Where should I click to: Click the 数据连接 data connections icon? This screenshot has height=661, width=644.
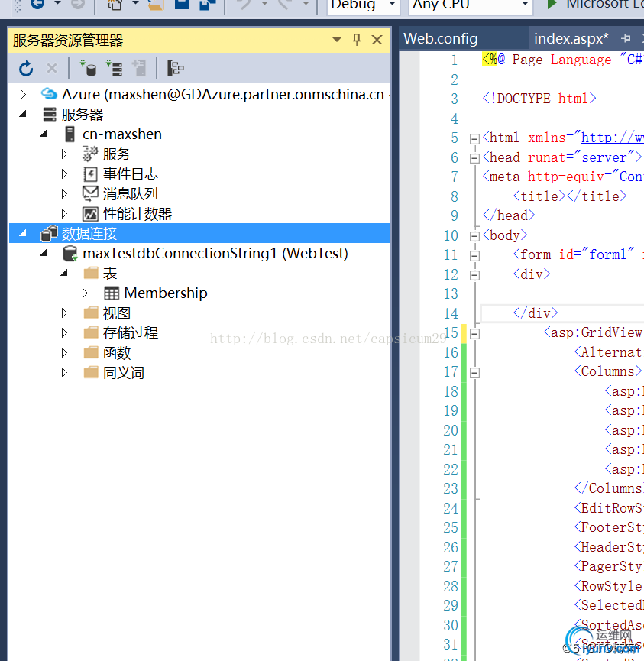[49, 234]
